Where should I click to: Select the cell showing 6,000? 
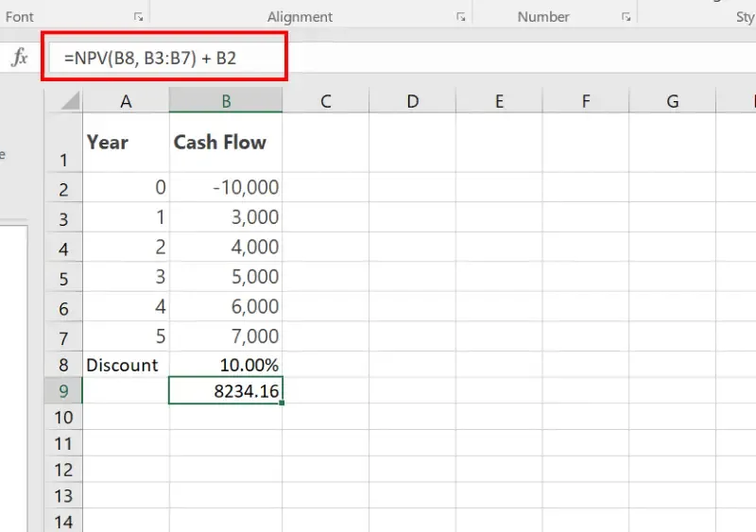[226, 307]
